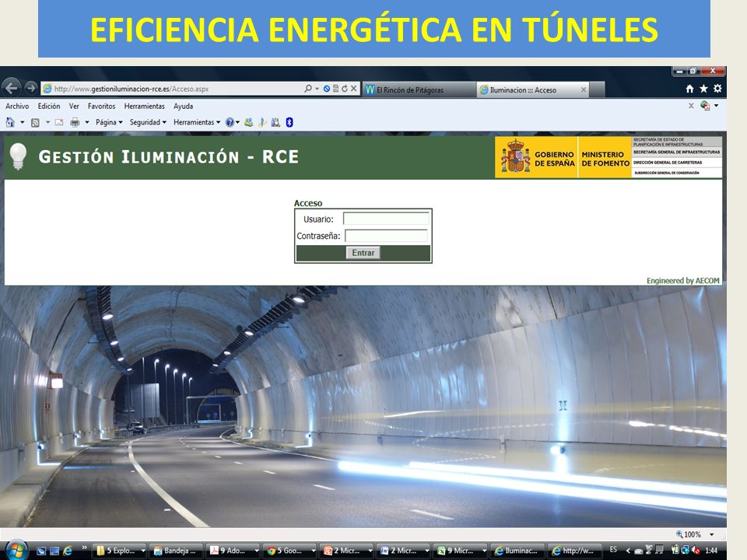Close the toolbar with the small X
The height and width of the screenshot is (560, 747).
[691, 106]
